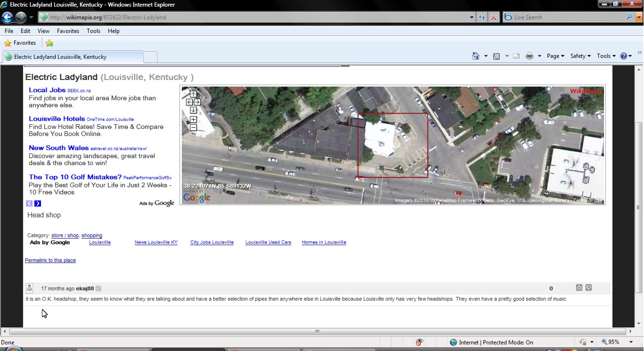Click the popup blocker status icon

pos(419,343)
